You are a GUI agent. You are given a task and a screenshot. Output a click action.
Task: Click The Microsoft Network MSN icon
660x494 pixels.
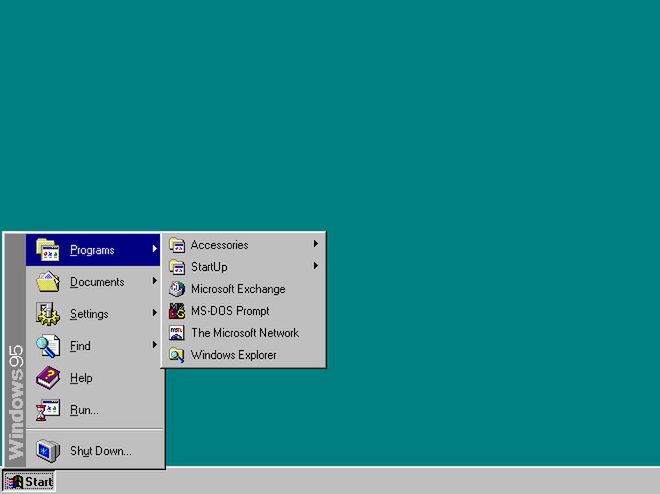click(x=177, y=333)
